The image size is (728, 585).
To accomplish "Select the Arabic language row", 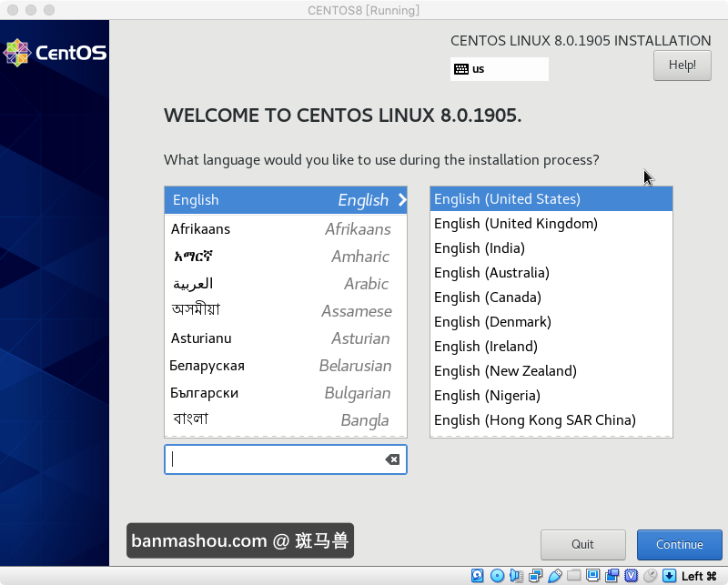I will point(286,284).
